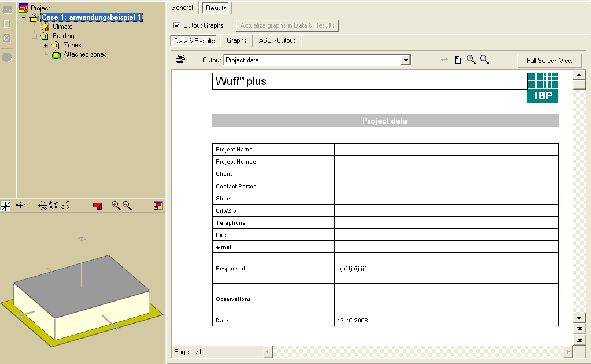Click the Page: 1/1 status text
591x364 pixels.
coord(188,352)
